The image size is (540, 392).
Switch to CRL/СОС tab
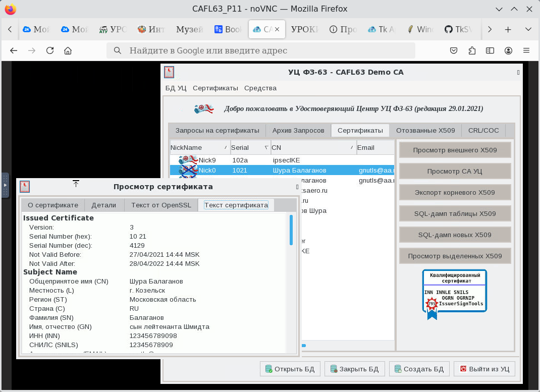point(483,131)
